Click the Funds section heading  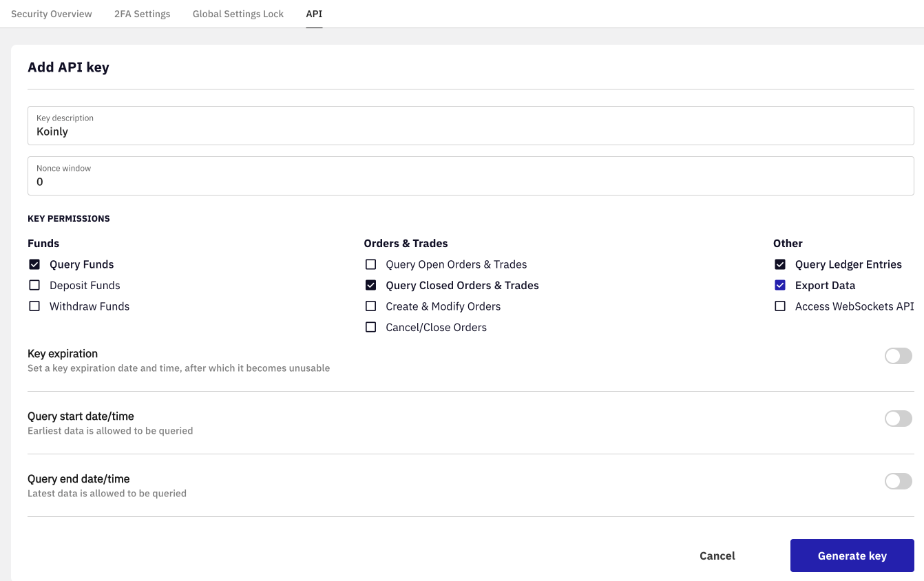click(43, 243)
